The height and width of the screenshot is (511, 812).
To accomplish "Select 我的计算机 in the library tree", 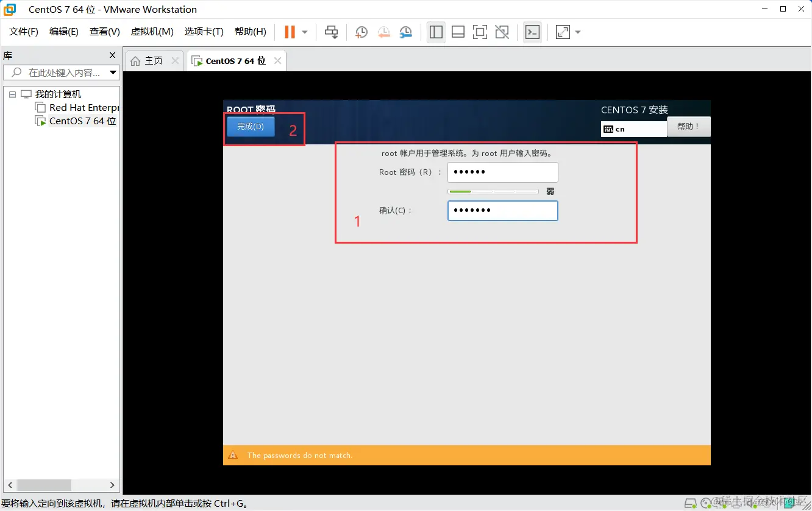I will tap(58, 94).
